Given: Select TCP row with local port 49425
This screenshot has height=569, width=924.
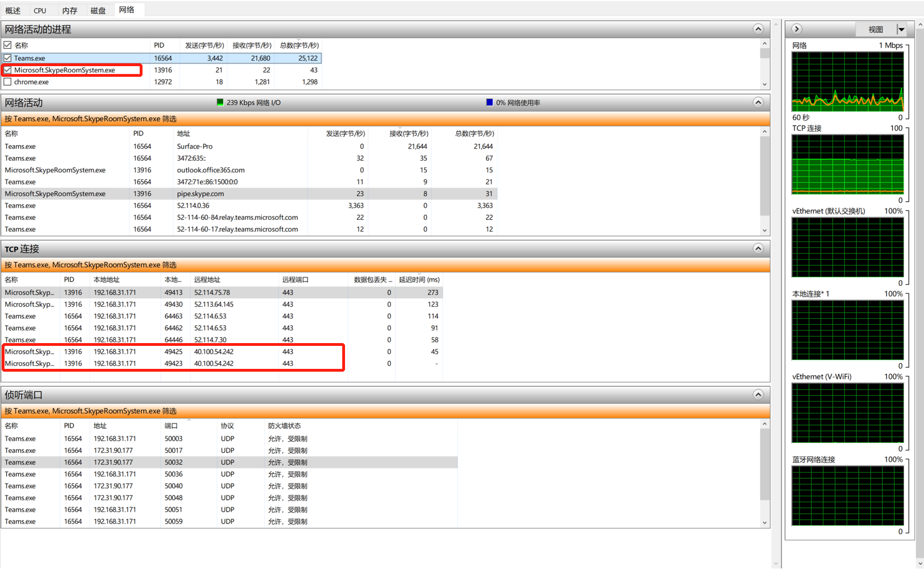Looking at the screenshot, I should [x=222, y=351].
